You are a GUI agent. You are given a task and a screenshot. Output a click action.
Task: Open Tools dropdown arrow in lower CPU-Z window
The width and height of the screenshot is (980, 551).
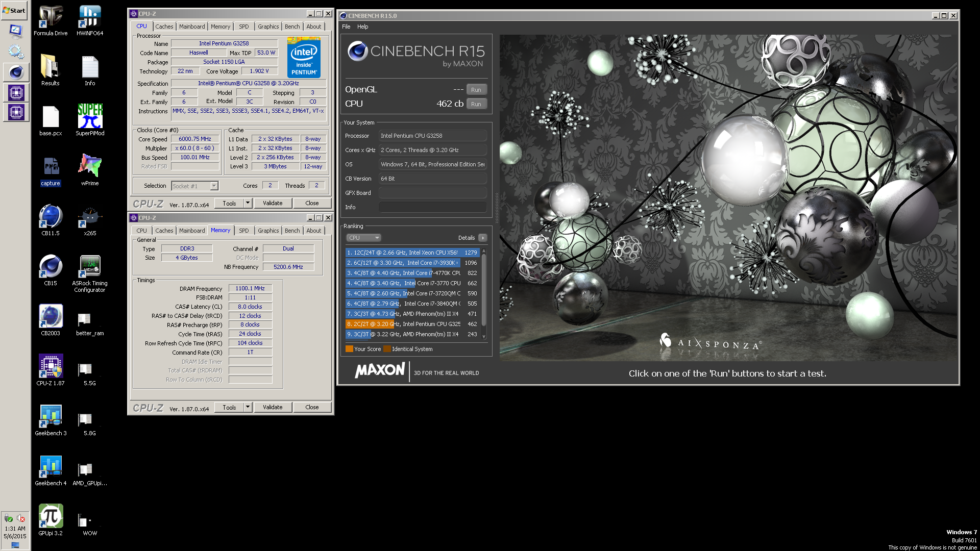(x=248, y=407)
